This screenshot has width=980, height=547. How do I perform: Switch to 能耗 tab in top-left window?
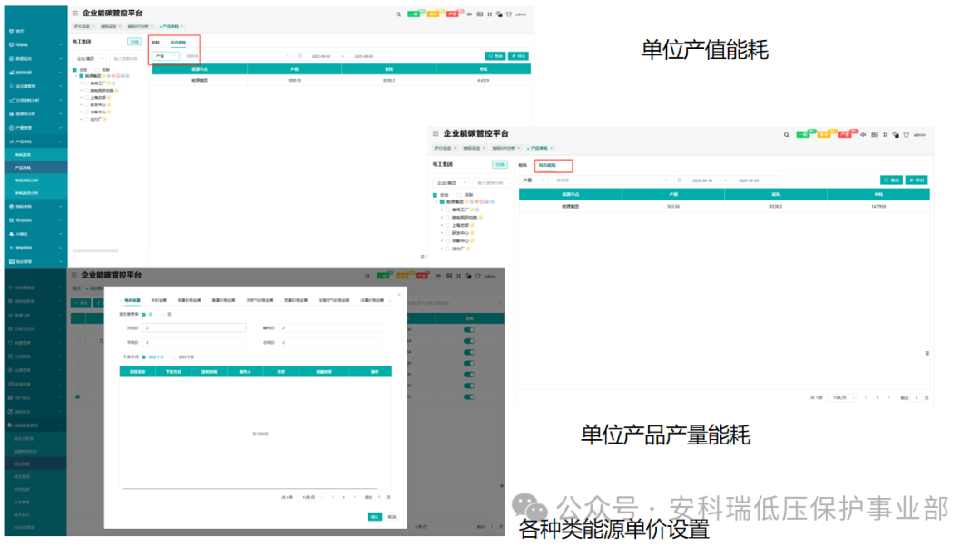[x=156, y=43]
